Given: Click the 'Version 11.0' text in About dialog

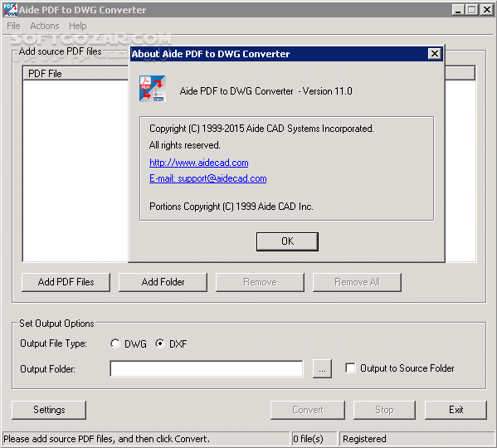Looking at the screenshot, I should (328, 91).
